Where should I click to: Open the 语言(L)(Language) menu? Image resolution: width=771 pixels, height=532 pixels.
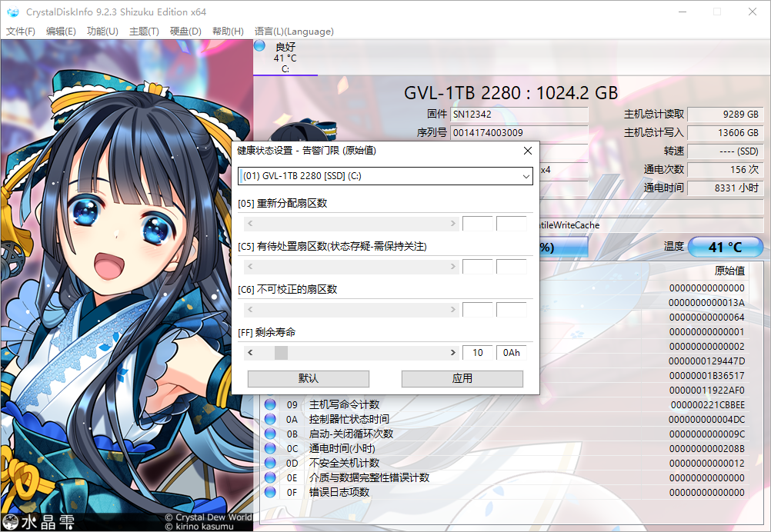point(294,32)
